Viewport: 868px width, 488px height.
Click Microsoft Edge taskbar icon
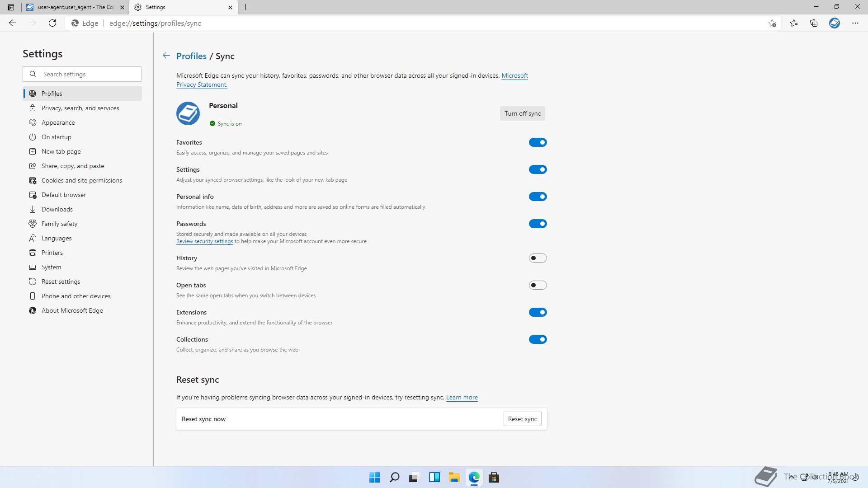click(x=474, y=477)
